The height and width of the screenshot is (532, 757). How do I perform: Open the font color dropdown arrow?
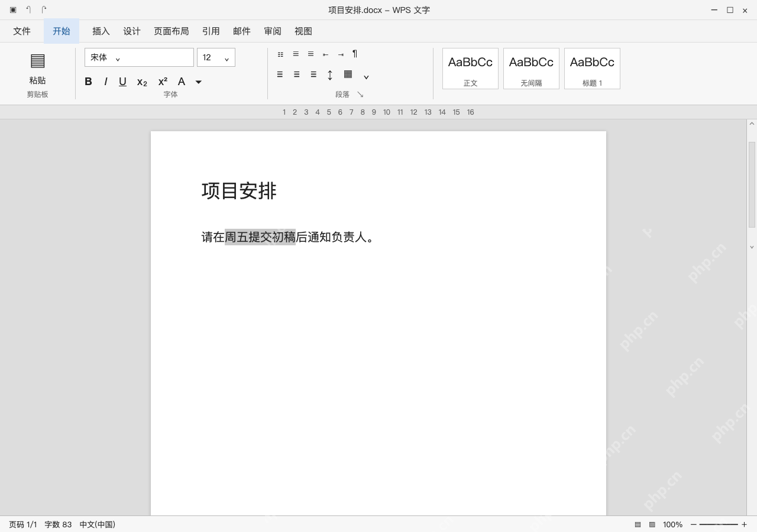(x=199, y=82)
